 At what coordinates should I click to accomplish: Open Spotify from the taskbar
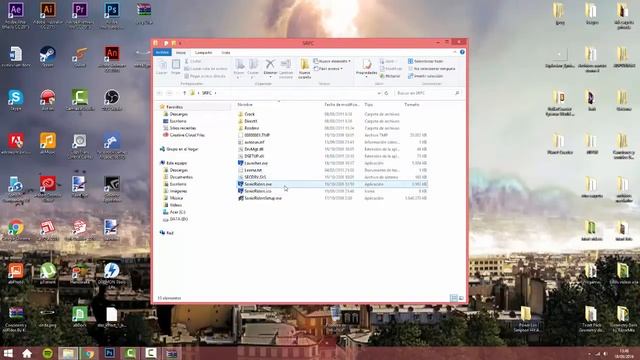tap(48, 353)
